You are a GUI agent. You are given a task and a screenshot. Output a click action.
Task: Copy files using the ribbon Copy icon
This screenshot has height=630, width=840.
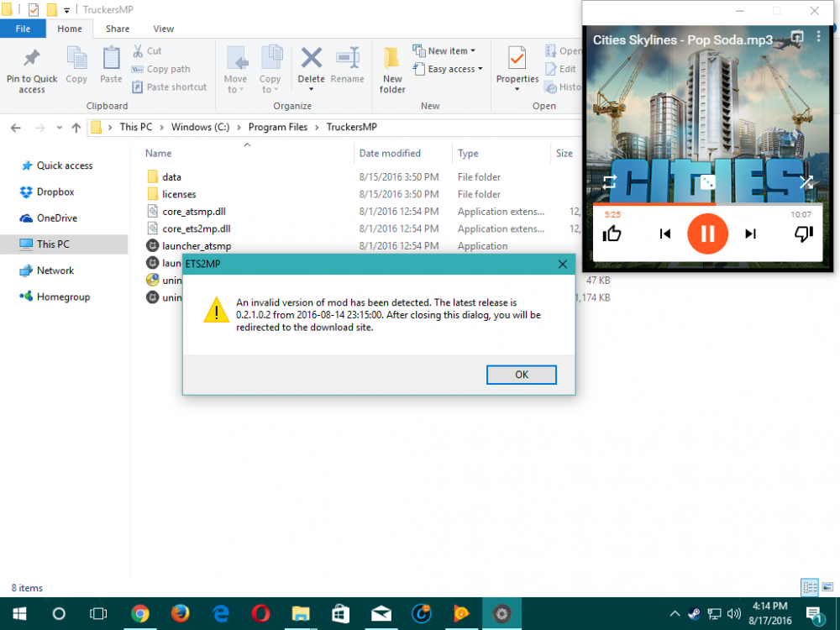tap(76, 67)
